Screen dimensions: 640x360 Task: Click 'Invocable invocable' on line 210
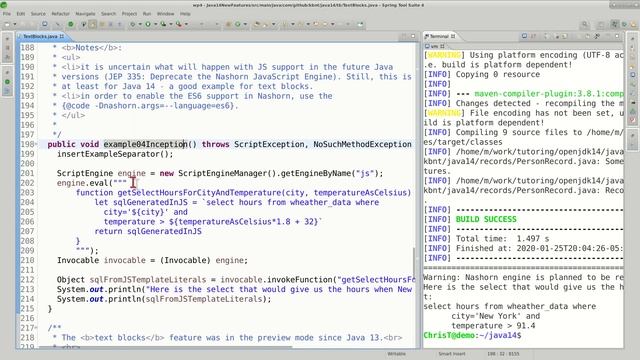(x=101, y=260)
